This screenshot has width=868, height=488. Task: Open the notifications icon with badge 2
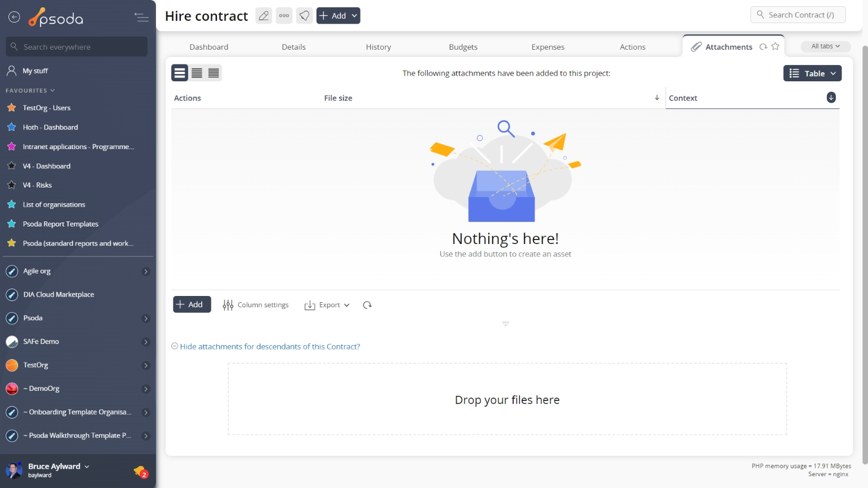click(141, 471)
